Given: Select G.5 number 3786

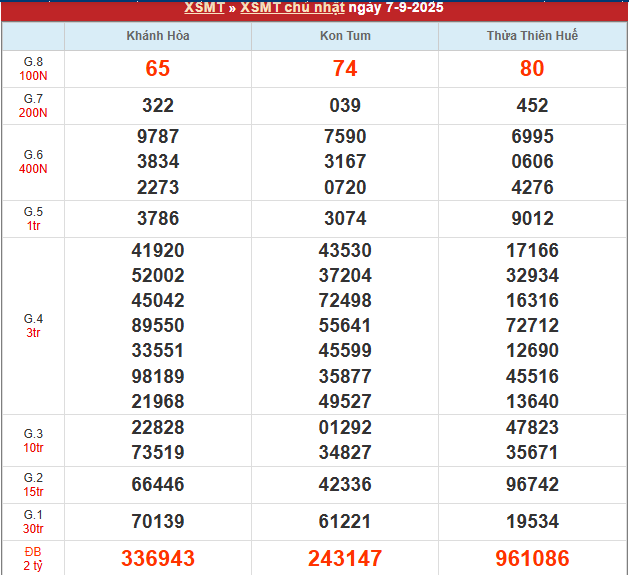Looking at the screenshot, I should point(158,219).
